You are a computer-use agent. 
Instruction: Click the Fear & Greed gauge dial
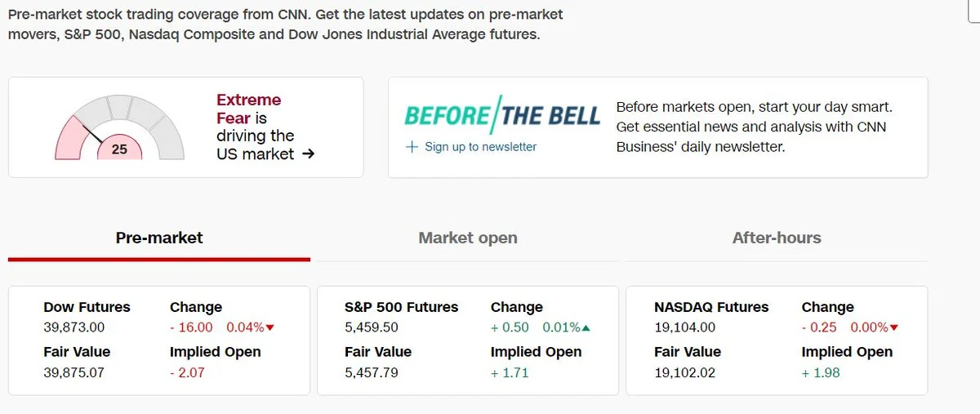point(119,127)
